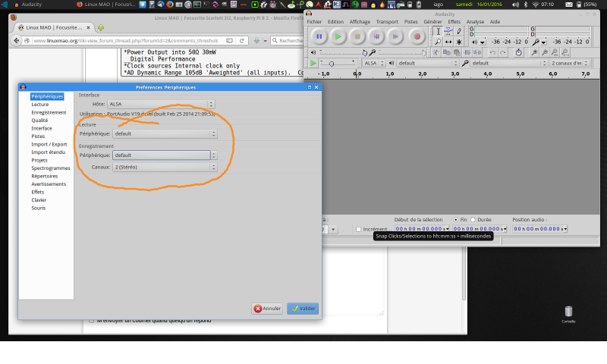The height and width of the screenshot is (364, 607).
Task: Select the Selection (I-beam) tool
Action: [438, 31]
